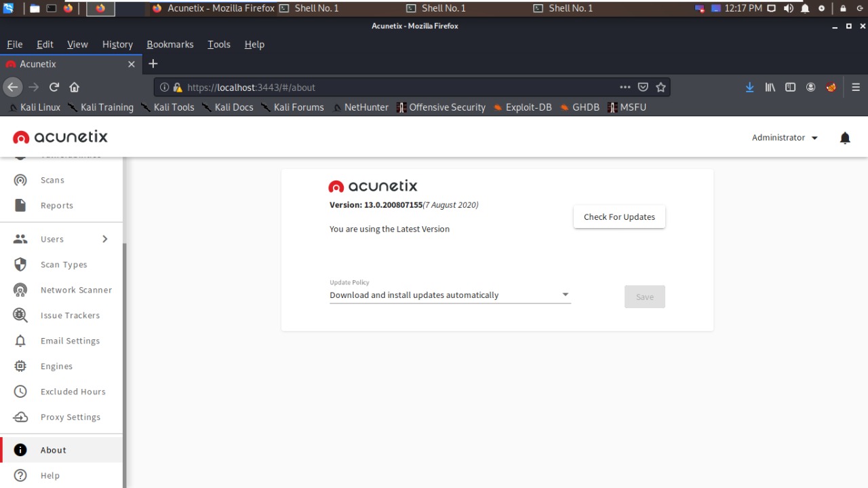This screenshot has height=488, width=868.
Task: Open the Kali Tools bookmark
Action: (167, 107)
